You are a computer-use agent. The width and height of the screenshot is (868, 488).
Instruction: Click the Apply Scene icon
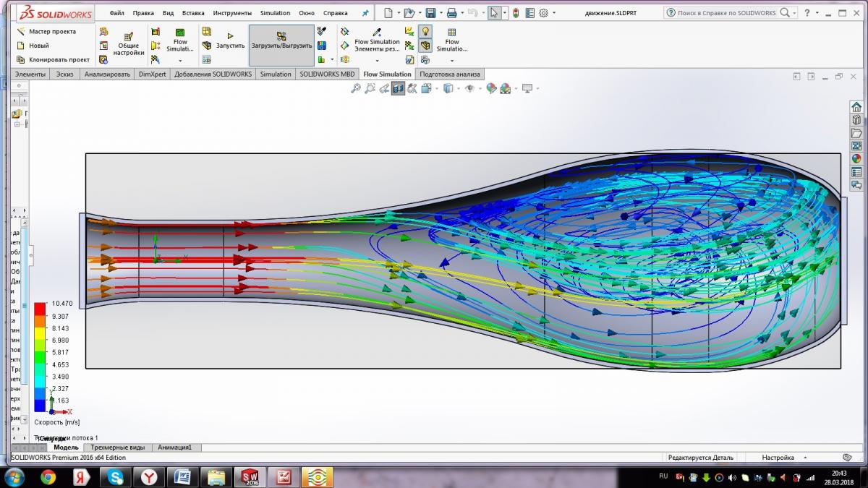tap(505, 88)
